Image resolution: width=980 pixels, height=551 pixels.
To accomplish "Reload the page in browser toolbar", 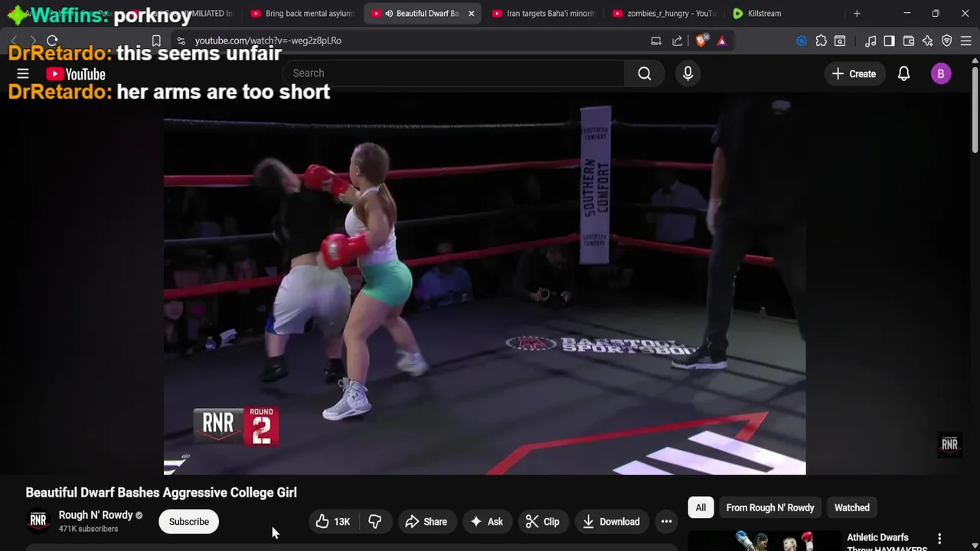I will click(x=52, y=41).
